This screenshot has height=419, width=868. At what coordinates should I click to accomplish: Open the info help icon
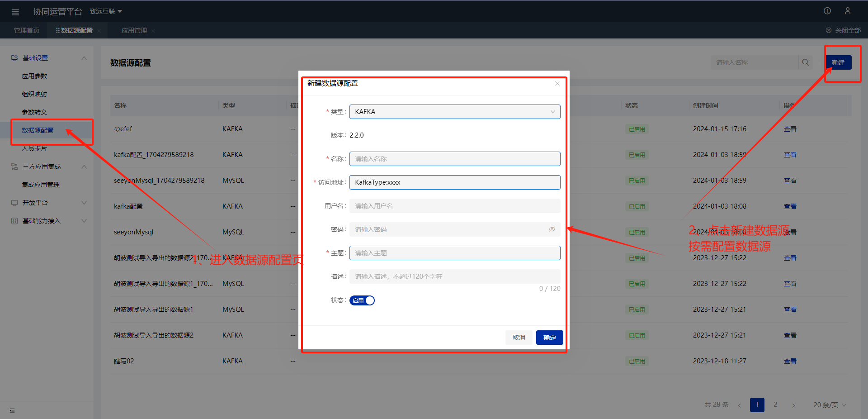click(827, 11)
